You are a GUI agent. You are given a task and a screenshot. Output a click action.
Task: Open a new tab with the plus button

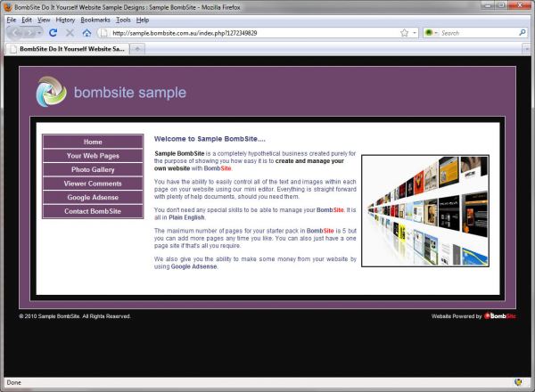coord(137,49)
